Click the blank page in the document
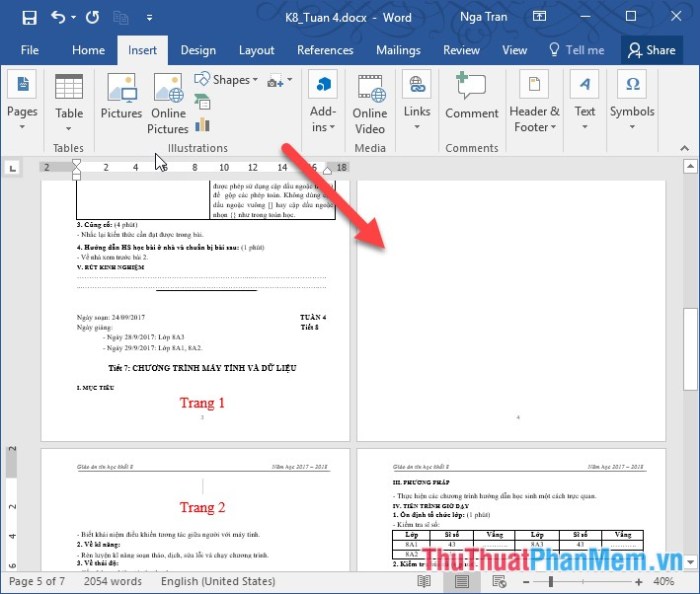 tap(511, 311)
